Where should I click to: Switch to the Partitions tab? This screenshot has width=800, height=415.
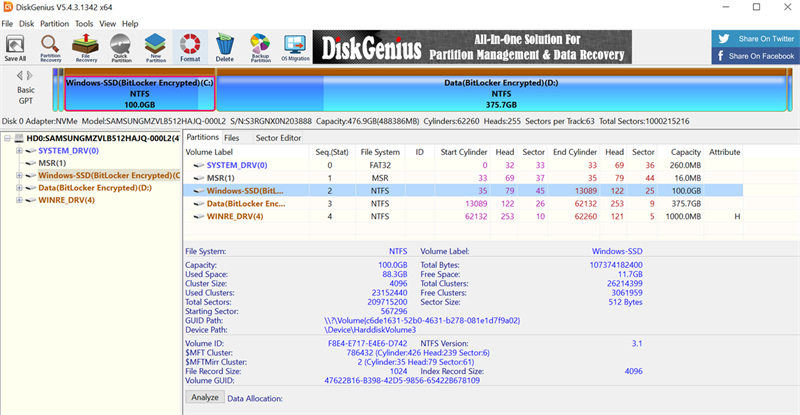tap(203, 137)
